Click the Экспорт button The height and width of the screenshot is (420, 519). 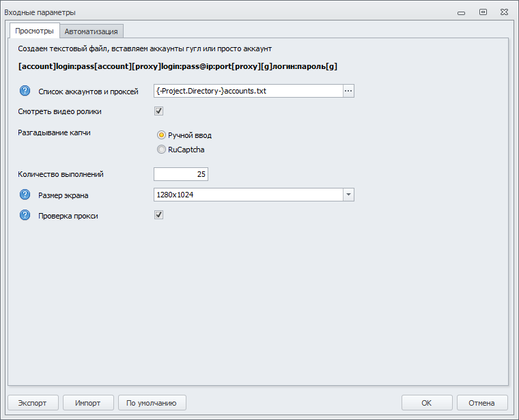click(33, 403)
